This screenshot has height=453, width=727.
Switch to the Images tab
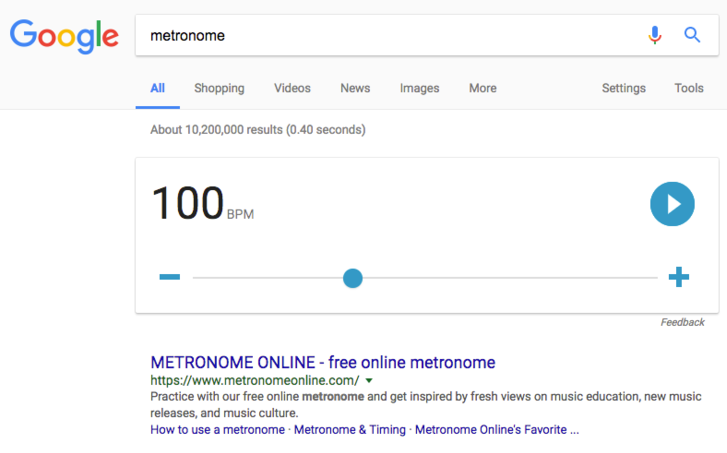coord(419,88)
